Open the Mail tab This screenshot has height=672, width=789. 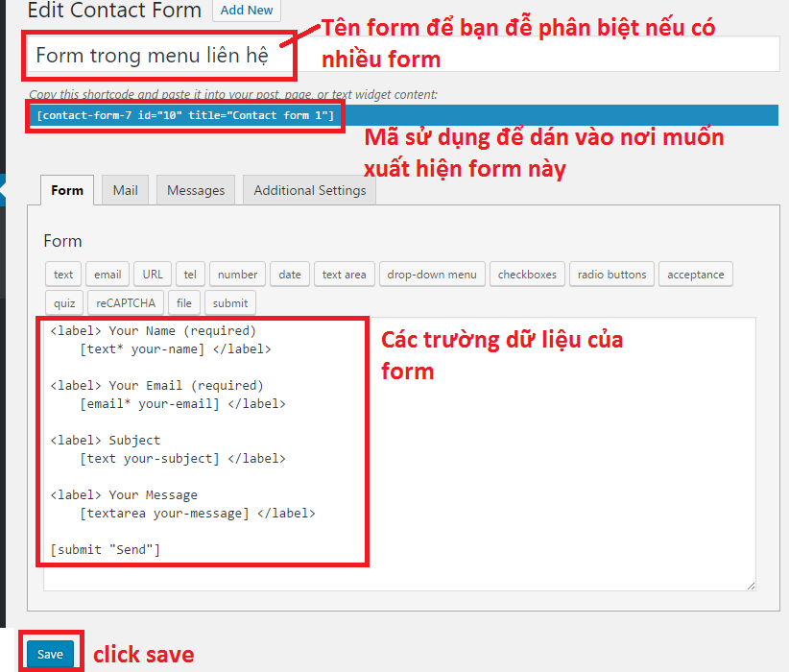(x=125, y=190)
